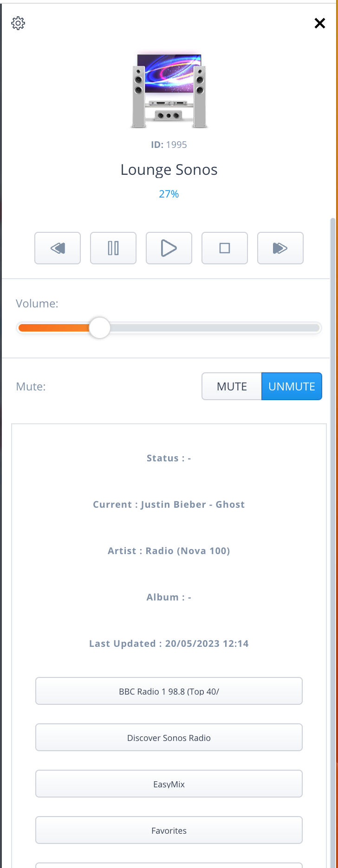Play BBC Radio 1 98.8 station

pos(169,691)
